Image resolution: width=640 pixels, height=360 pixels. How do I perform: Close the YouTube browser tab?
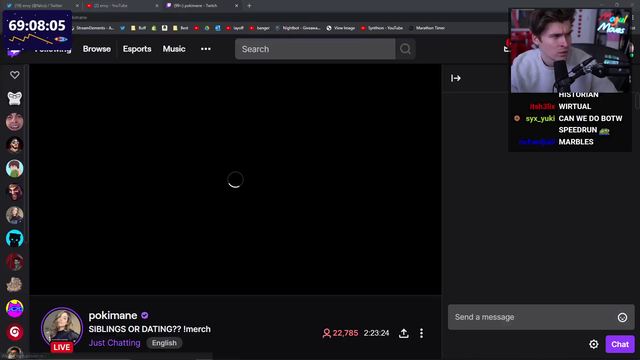click(157, 6)
